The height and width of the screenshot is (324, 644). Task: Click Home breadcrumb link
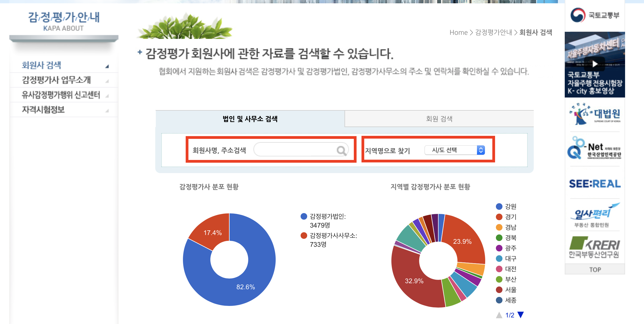tap(458, 33)
